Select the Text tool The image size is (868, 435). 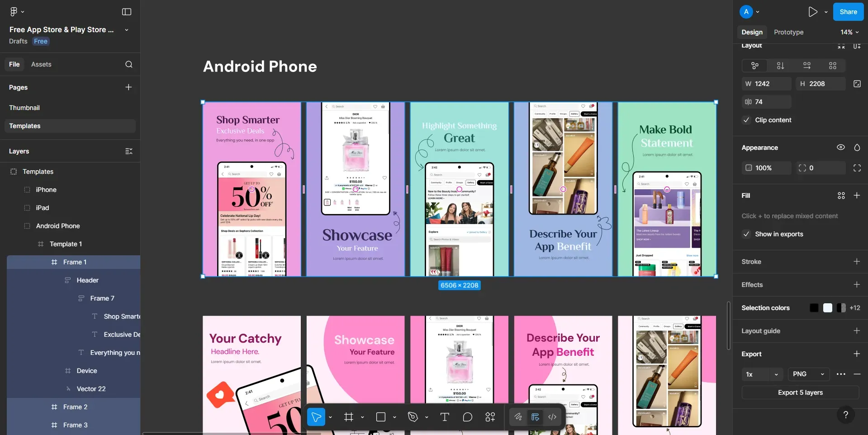coord(444,417)
